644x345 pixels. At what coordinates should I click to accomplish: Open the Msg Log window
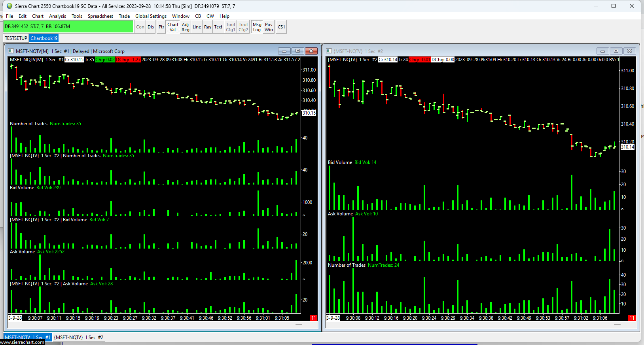coord(257,27)
